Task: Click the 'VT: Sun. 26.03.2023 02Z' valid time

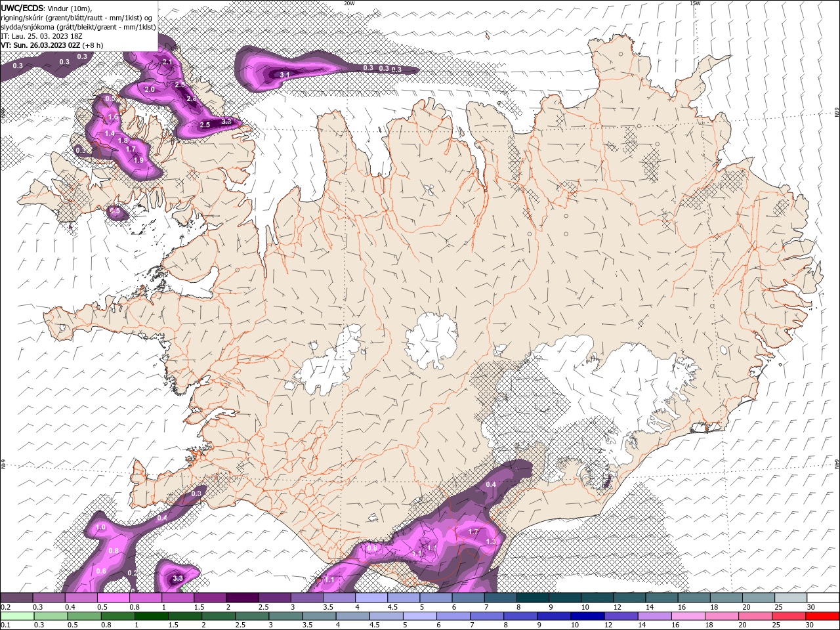Action: pos(41,45)
